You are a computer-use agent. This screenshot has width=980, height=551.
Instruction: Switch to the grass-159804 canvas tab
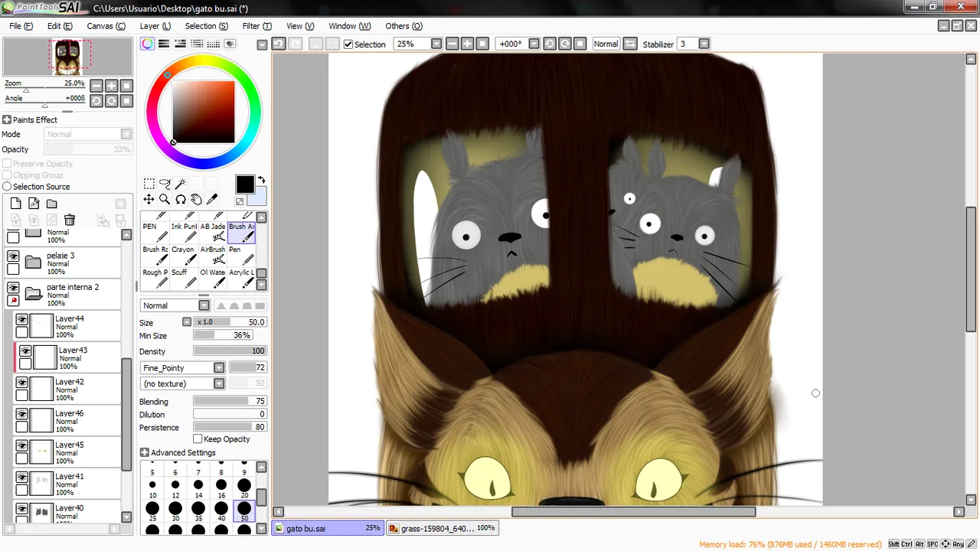point(442,528)
